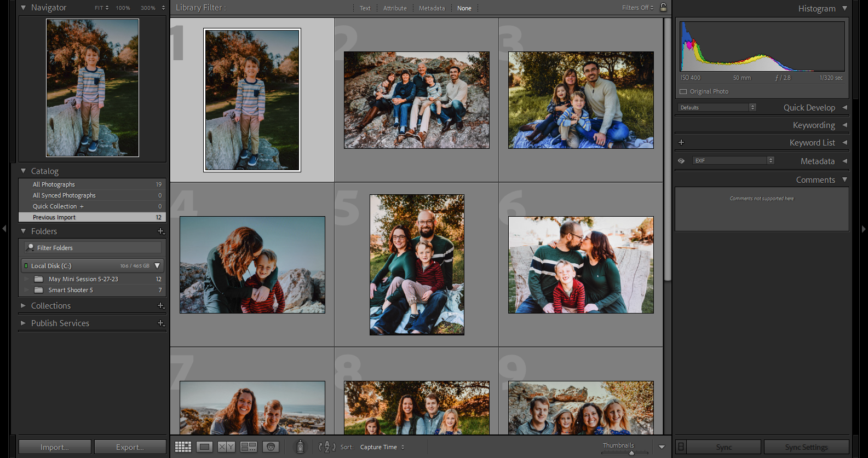Viewport: 868px width, 458px height.
Task: Open the EXIF metadata set dropdown
Action: tap(733, 160)
